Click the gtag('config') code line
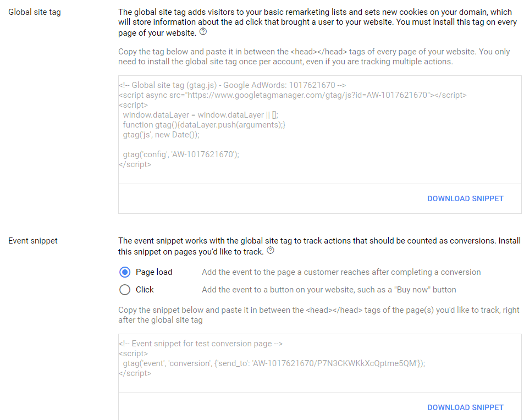 tap(181, 154)
